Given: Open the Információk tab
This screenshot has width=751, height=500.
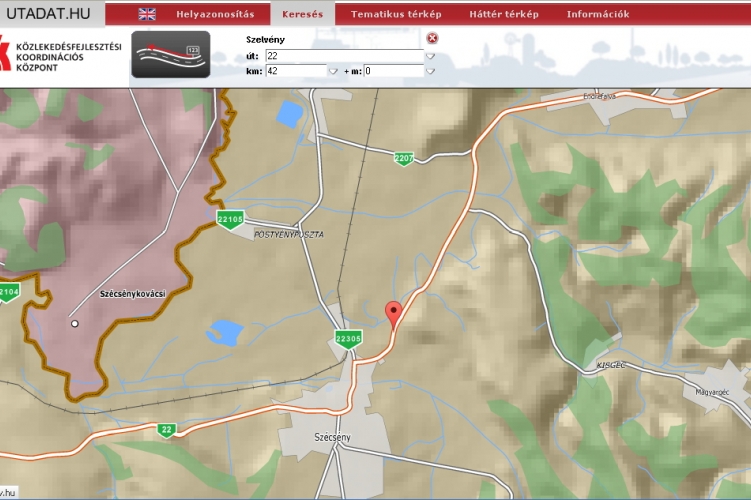Looking at the screenshot, I should tap(597, 14).
